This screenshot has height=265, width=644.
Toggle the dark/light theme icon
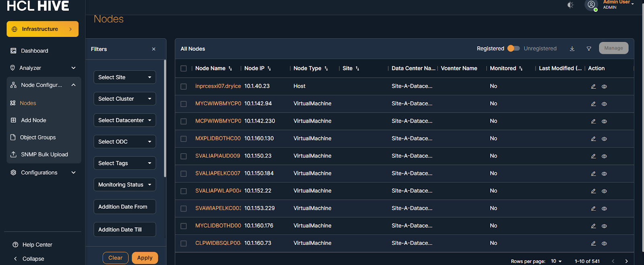pyautogui.click(x=570, y=5)
